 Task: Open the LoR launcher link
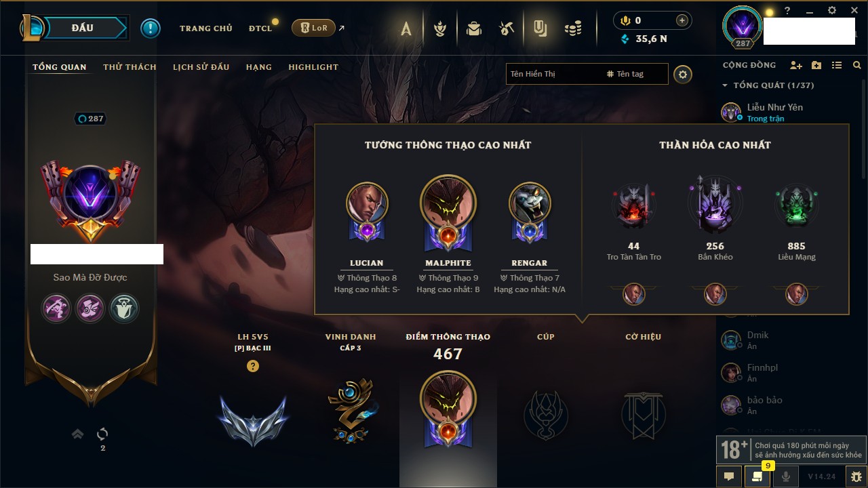point(313,28)
